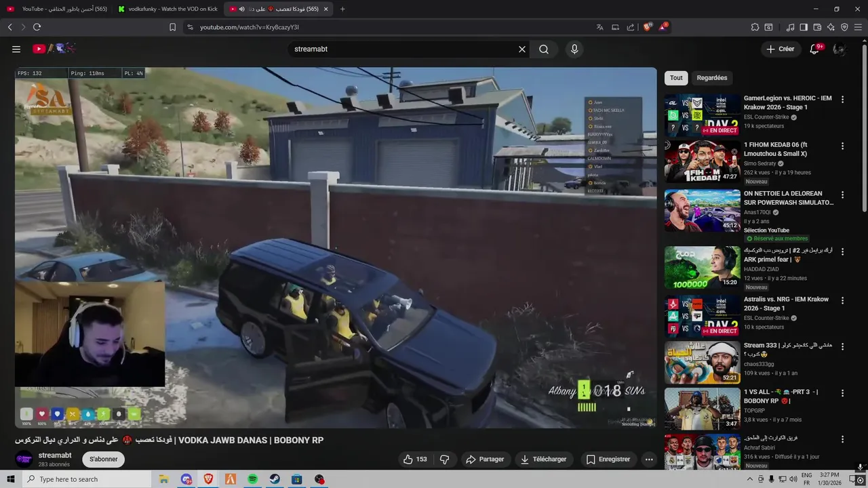
Task: Open Spotify from the taskbar
Action: tap(253, 479)
